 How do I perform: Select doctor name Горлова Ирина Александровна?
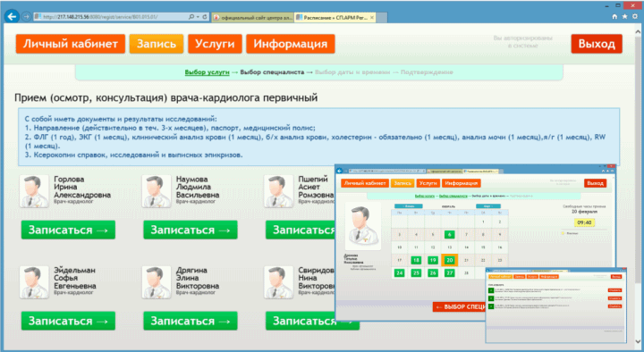pyautogui.click(x=82, y=187)
